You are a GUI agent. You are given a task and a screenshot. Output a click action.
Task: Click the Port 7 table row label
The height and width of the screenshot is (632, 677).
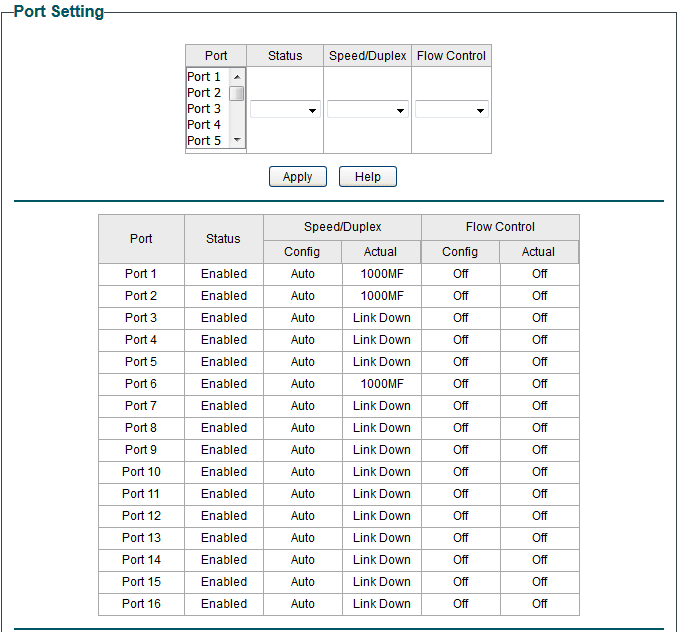point(141,406)
